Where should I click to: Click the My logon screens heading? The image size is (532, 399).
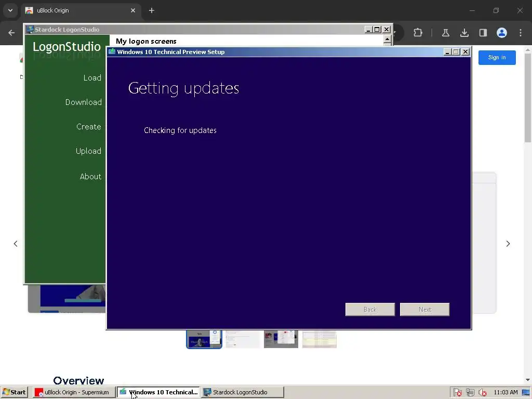(146, 41)
